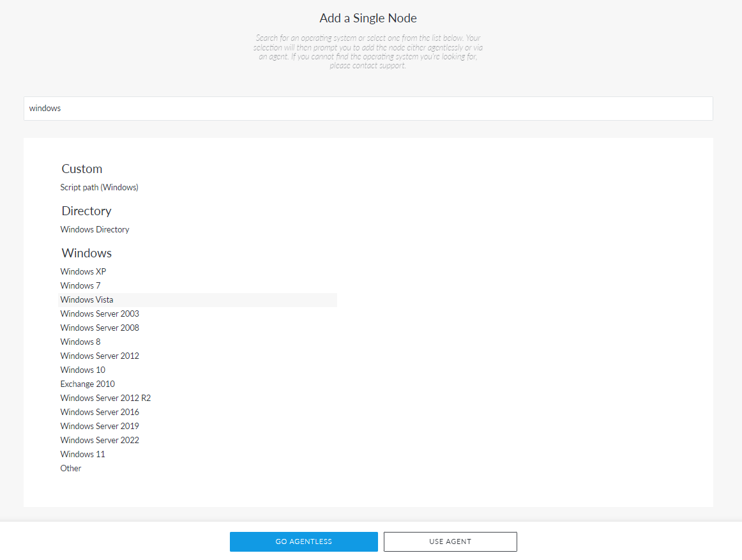Pick Exchange 2010 from list
This screenshot has height=560, width=742.
tap(87, 384)
